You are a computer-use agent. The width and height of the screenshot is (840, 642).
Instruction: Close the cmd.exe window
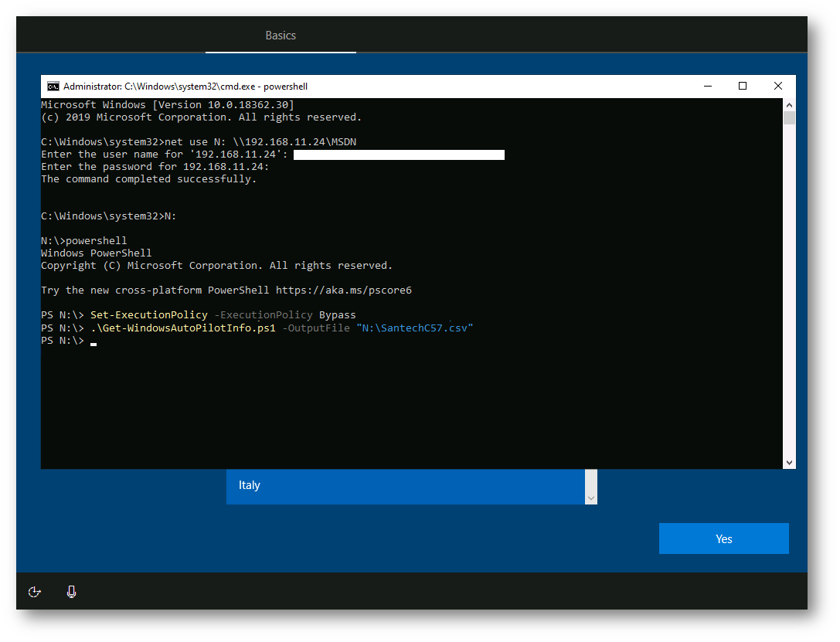778,87
